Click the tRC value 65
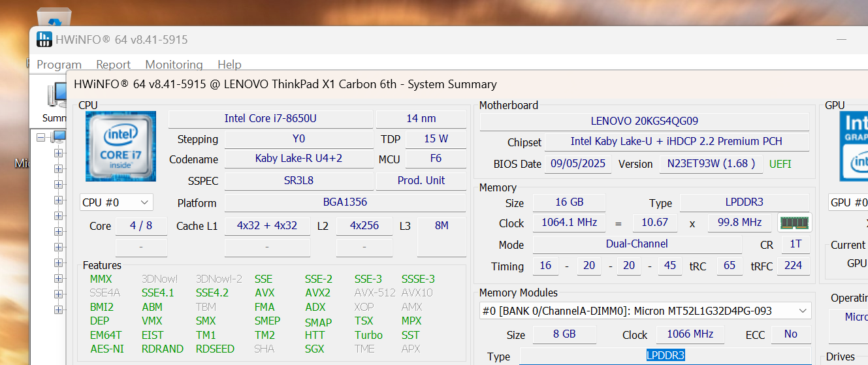The image size is (868, 365). [x=730, y=266]
